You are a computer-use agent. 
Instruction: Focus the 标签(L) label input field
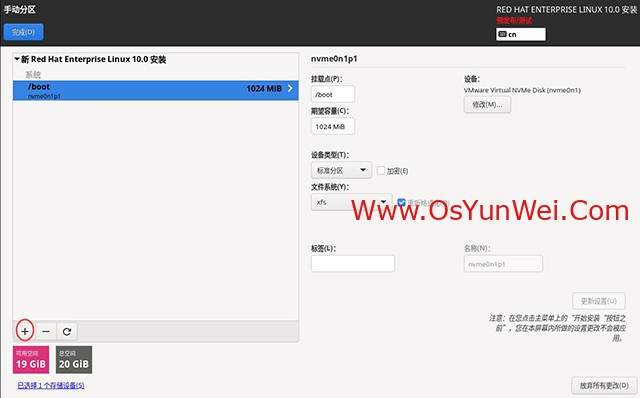353,263
